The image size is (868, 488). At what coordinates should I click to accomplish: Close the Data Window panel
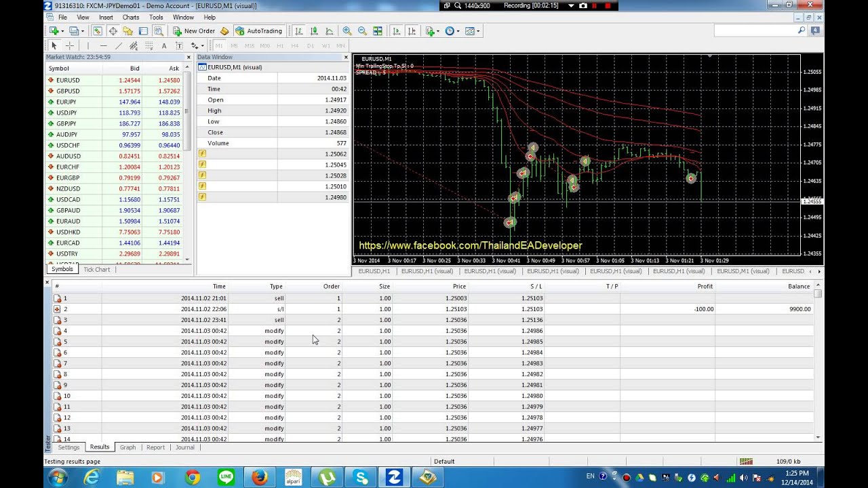(x=346, y=57)
